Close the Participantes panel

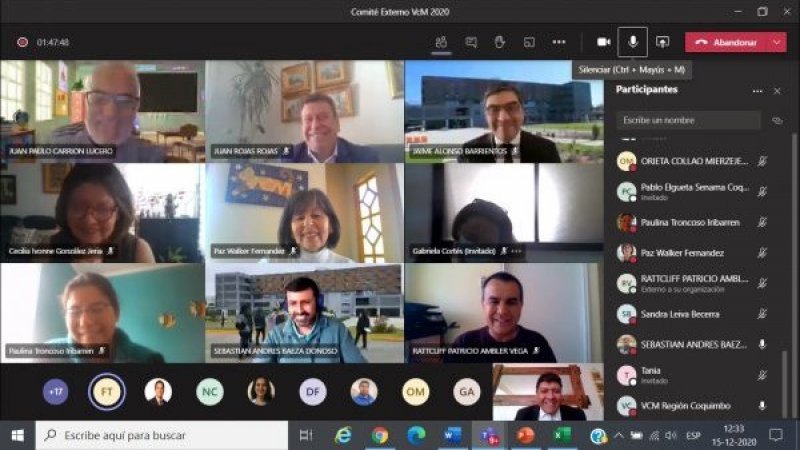click(777, 91)
